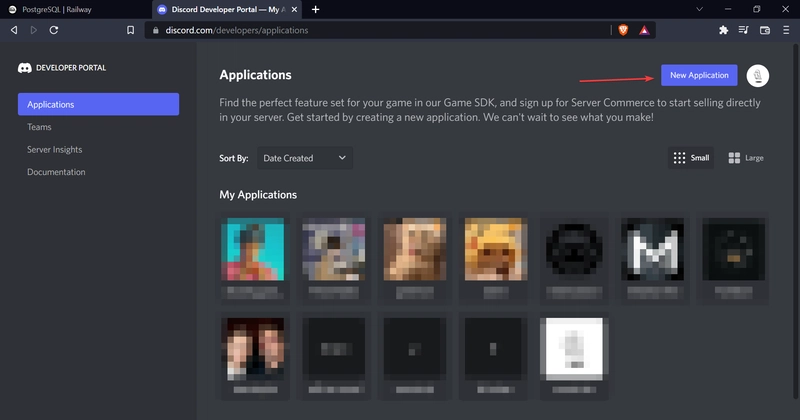Image resolution: width=800 pixels, height=420 pixels.
Task: Click the browser forward arrow
Action: [x=34, y=30]
